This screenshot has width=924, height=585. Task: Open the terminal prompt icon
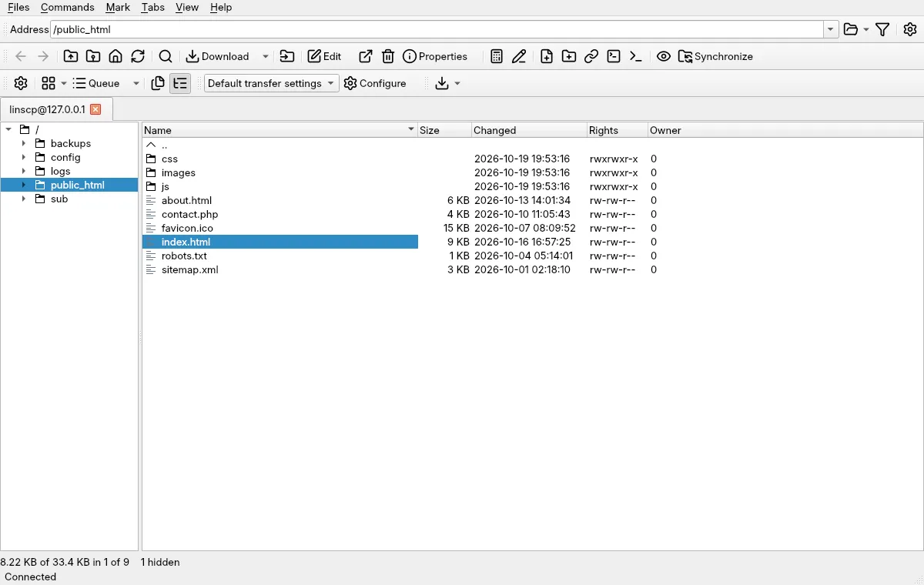tap(636, 56)
